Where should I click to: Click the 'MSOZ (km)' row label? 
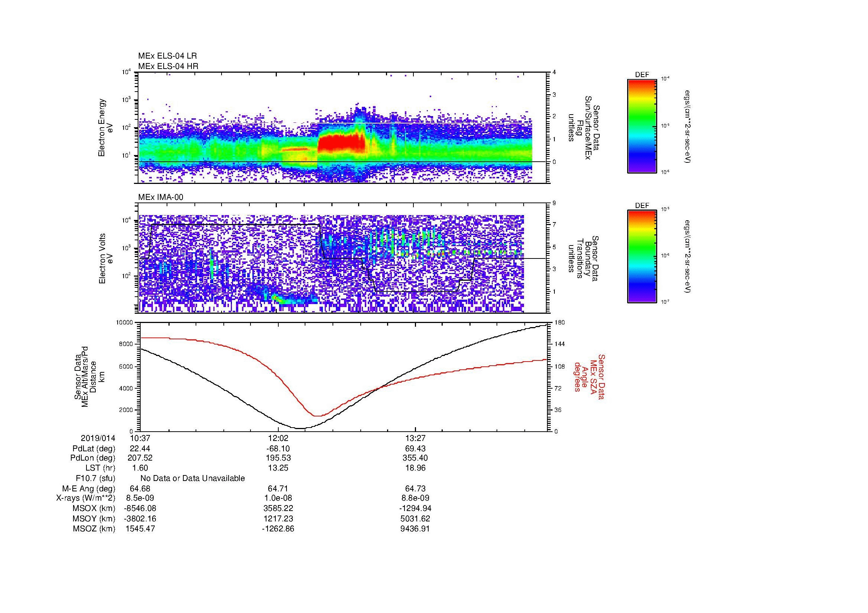point(94,529)
